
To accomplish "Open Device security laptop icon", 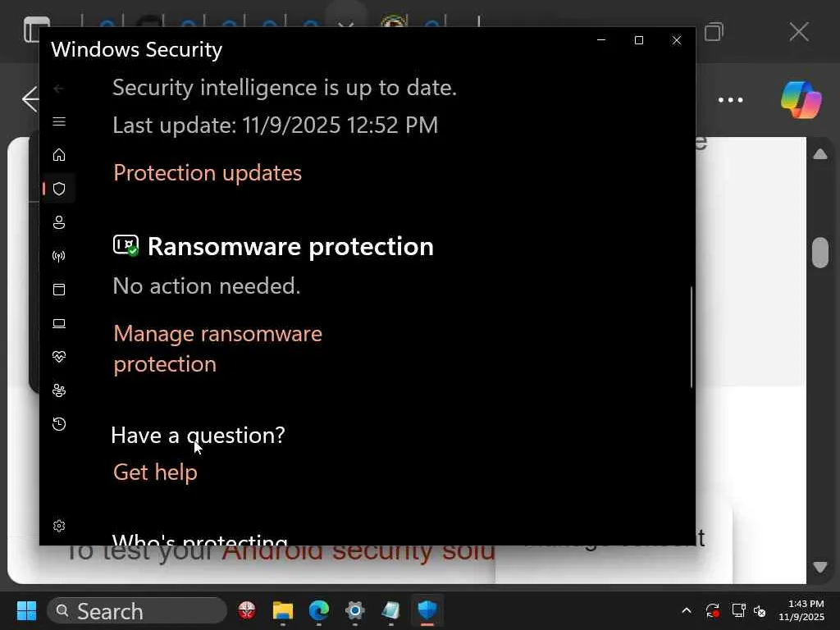I will coord(59,323).
